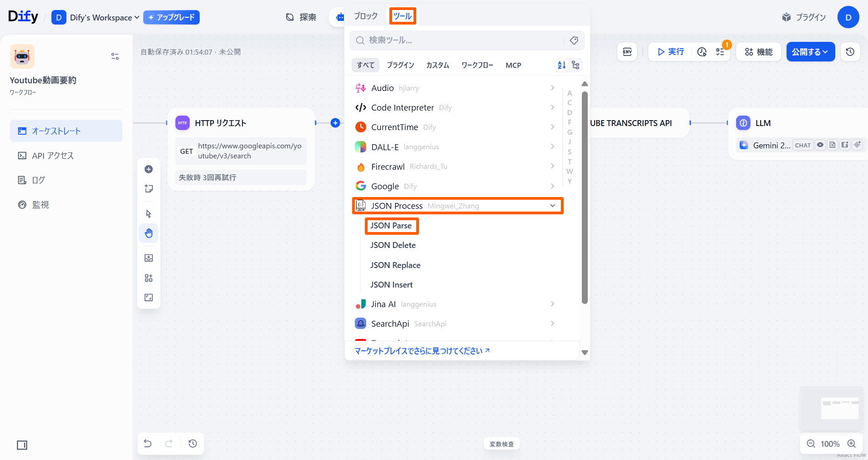This screenshot has height=460, width=868.
Task: Toggle the tree structure view for tools
Action: [x=575, y=65]
